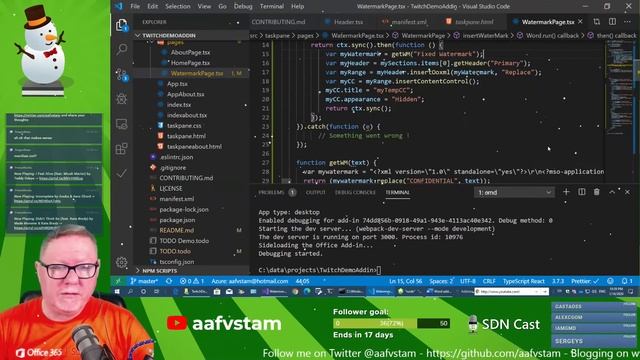
Task: Open the Remote Explorer view
Action: click(x=122, y=124)
